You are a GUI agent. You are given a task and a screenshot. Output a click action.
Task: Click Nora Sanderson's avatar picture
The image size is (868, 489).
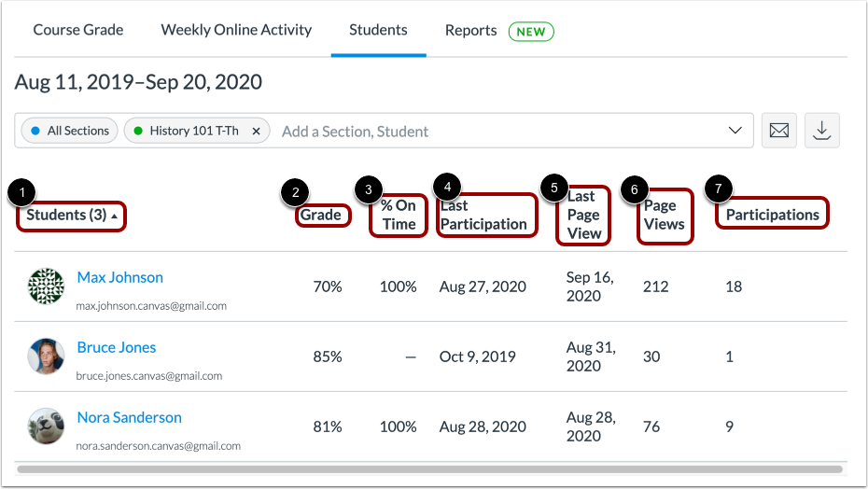[46, 426]
